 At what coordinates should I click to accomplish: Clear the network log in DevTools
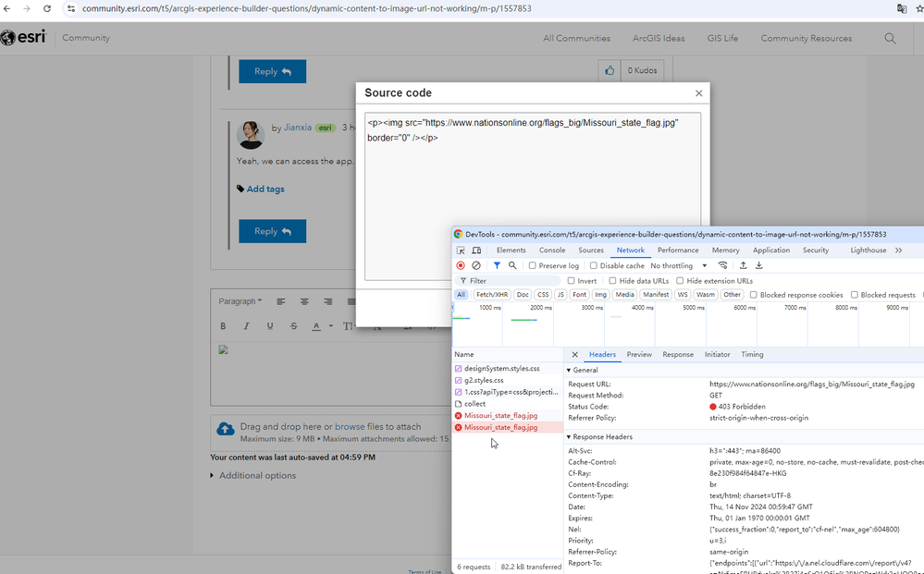(476, 265)
